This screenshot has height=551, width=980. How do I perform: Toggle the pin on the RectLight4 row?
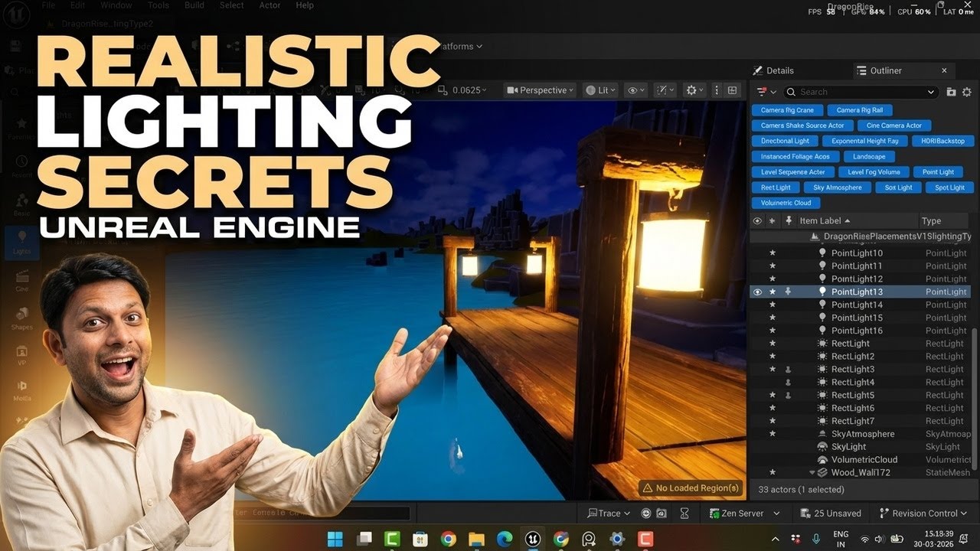[788, 383]
